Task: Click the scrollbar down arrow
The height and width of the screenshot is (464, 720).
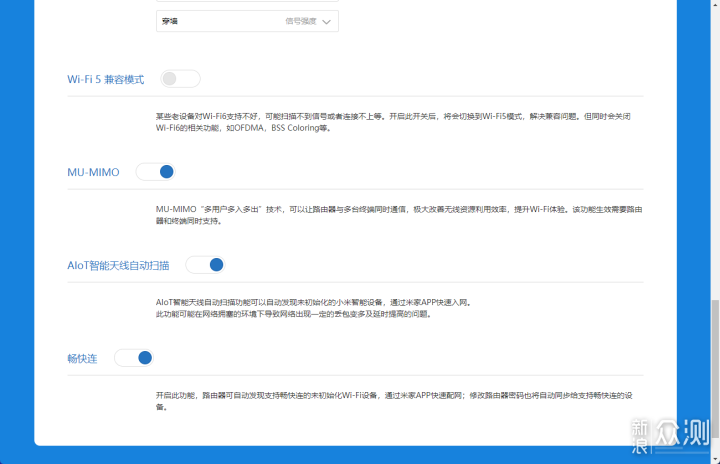Action: pos(715,459)
